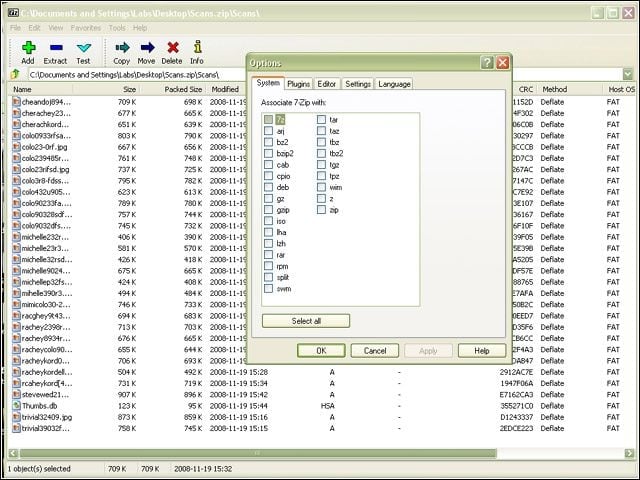Click the horizontal scrollbar right arrow
This screenshot has height=480, width=640.
click(x=629, y=453)
